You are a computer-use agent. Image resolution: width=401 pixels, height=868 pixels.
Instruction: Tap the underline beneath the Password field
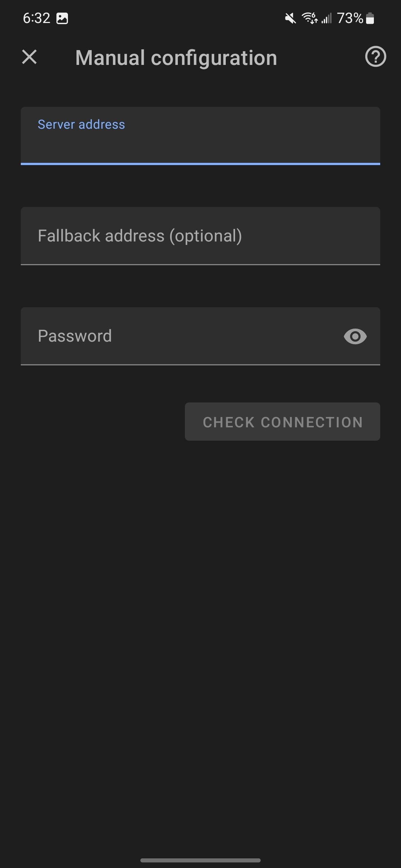pos(200,365)
